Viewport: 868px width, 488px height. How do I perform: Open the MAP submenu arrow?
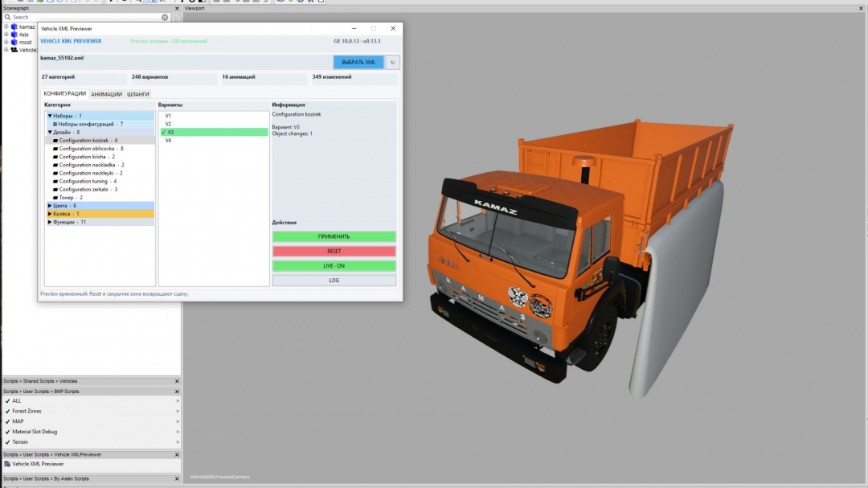click(x=177, y=421)
